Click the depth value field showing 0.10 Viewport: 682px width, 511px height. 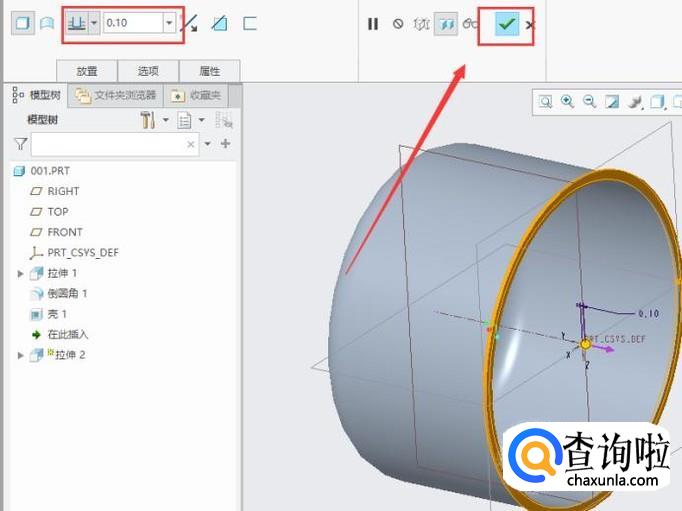pyautogui.click(x=133, y=23)
